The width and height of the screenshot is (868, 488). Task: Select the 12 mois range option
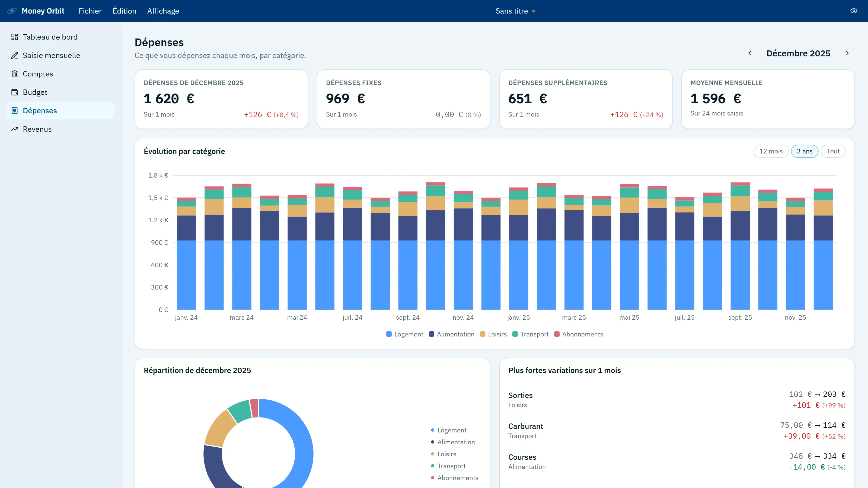(x=771, y=151)
